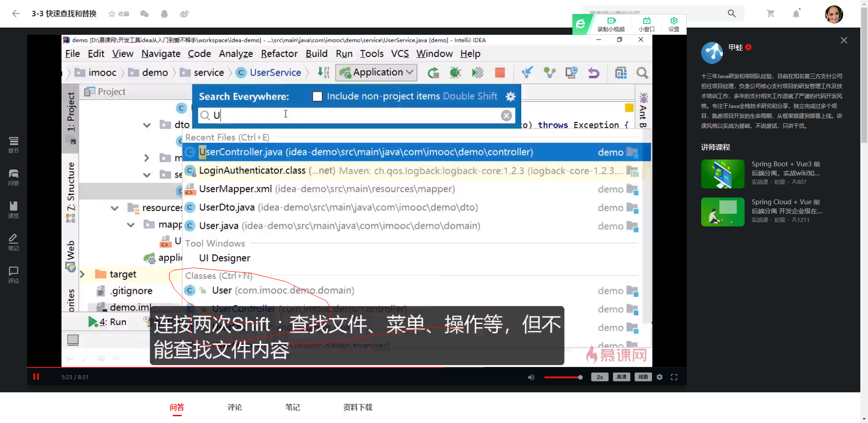Viewport: 868px width, 423px height.
Task: Share via Weibo icon
Action: [x=184, y=14]
